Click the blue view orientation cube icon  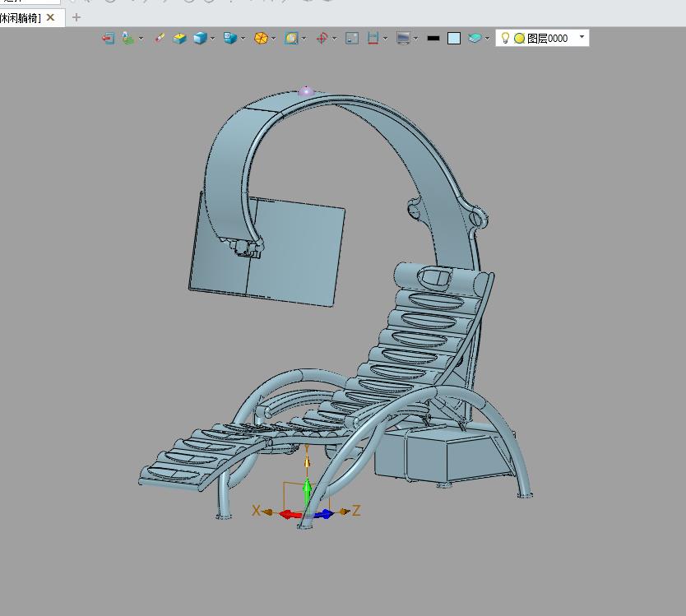click(229, 38)
